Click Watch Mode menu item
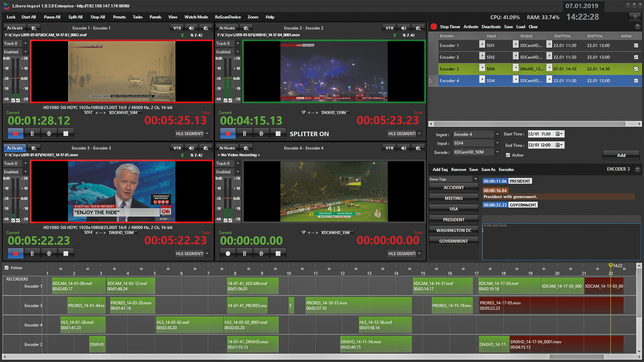Image resolution: width=644 pixels, height=362 pixels. [196, 17]
